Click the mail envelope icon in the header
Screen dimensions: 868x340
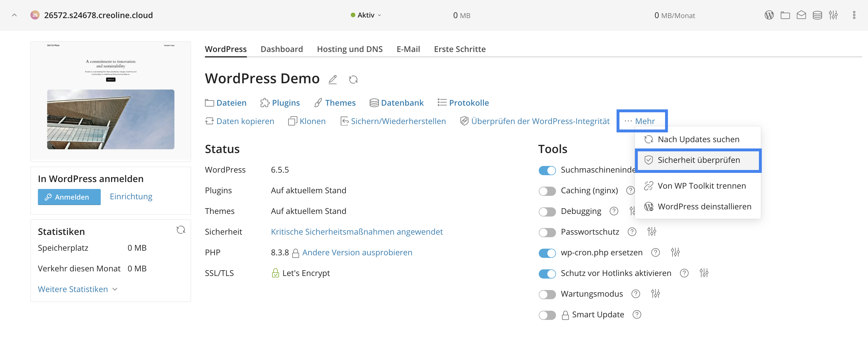(x=801, y=15)
